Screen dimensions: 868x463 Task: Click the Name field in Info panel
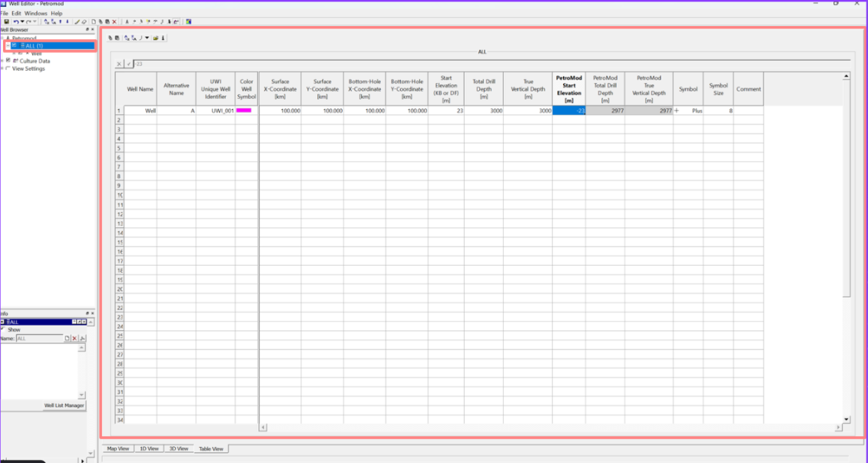39,338
